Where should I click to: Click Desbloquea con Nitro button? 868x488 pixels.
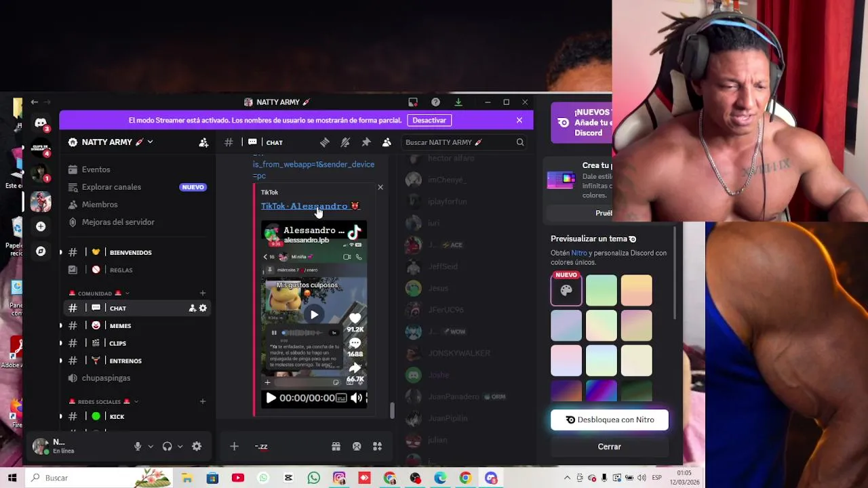pos(610,420)
